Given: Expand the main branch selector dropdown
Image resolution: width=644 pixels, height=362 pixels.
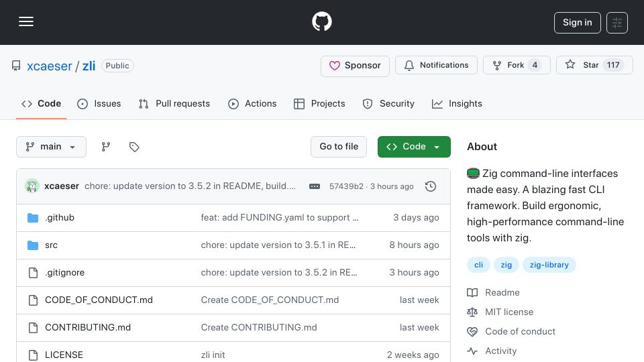Looking at the screenshot, I should [52, 147].
